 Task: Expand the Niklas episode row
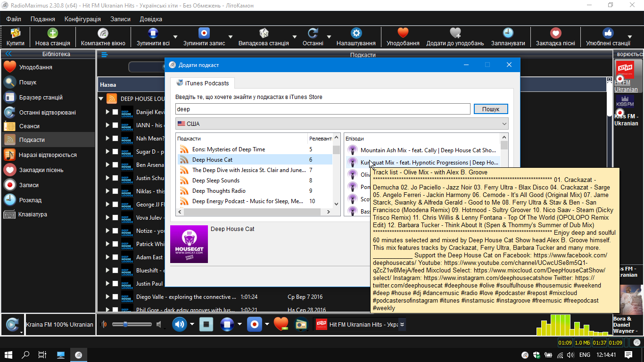(x=108, y=191)
